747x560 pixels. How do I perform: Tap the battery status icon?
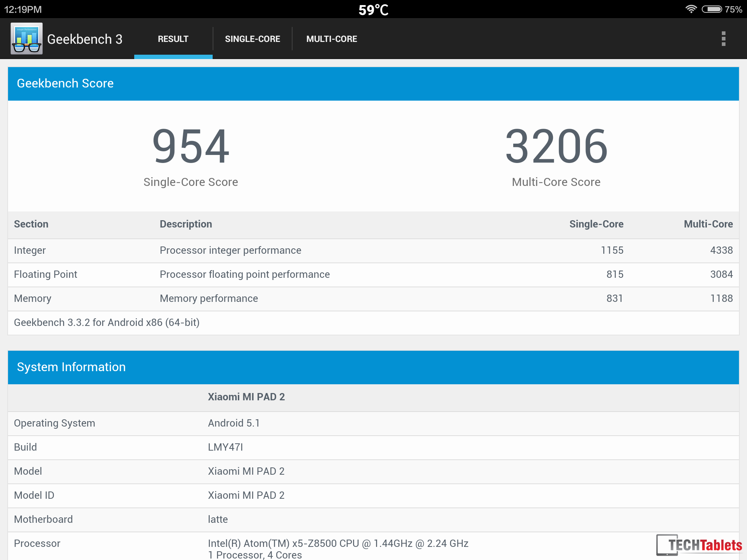712,9
